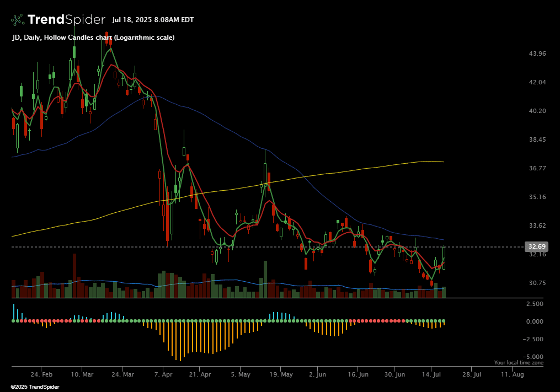560x392 pixels.
Task: Click the ©2025 TrendSpider copyright text
Action: tap(35, 387)
